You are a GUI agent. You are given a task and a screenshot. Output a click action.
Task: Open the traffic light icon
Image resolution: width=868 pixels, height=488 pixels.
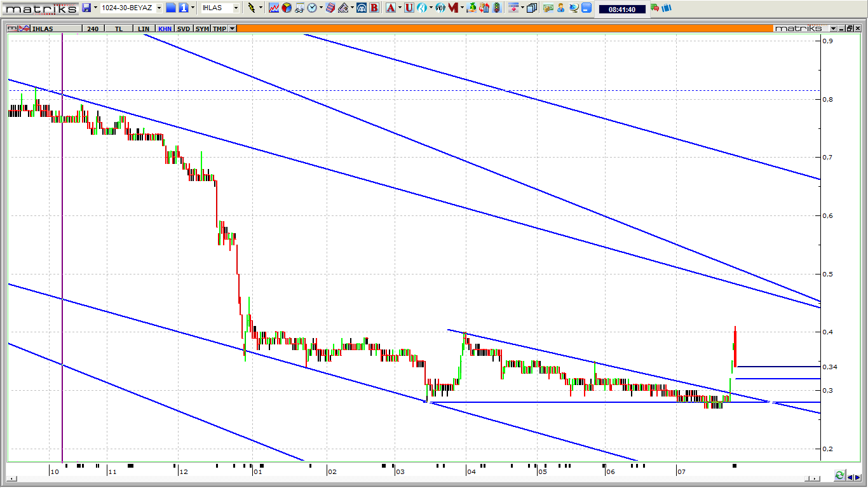click(496, 8)
